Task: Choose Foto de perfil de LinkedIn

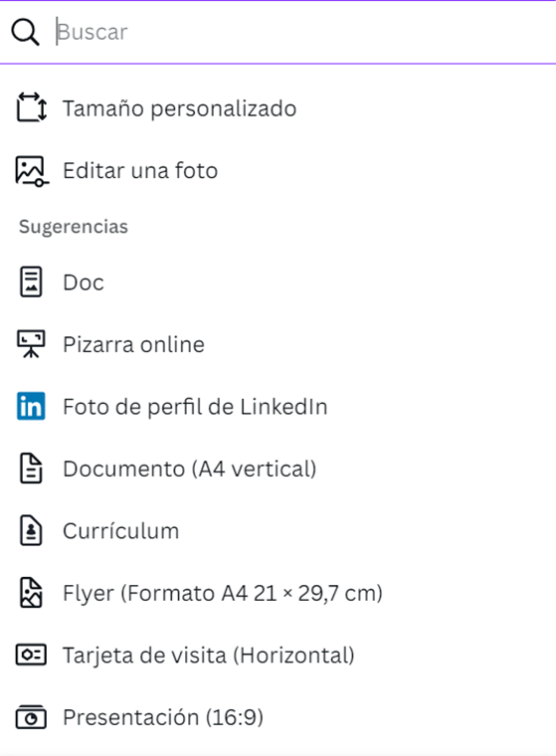Action: [x=278, y=407]
